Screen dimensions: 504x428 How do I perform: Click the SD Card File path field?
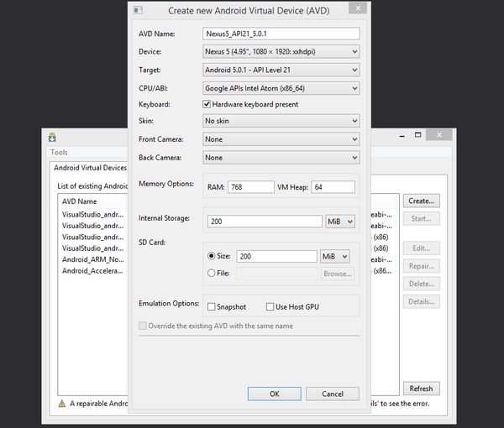[x=276, y=274]
